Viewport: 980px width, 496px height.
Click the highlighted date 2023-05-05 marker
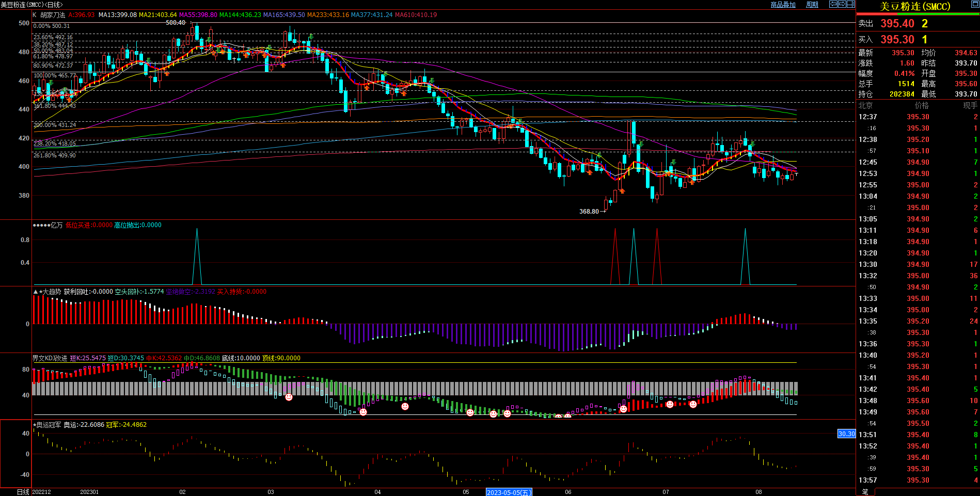click(509, 492)
